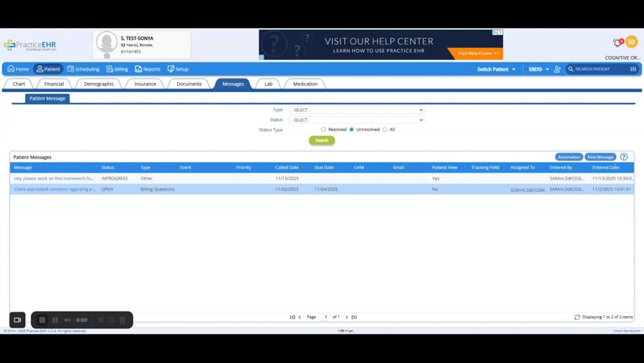Refresh the patient messages grid
644x363 pixels.
pyautogui.click(x=577, y=318)
